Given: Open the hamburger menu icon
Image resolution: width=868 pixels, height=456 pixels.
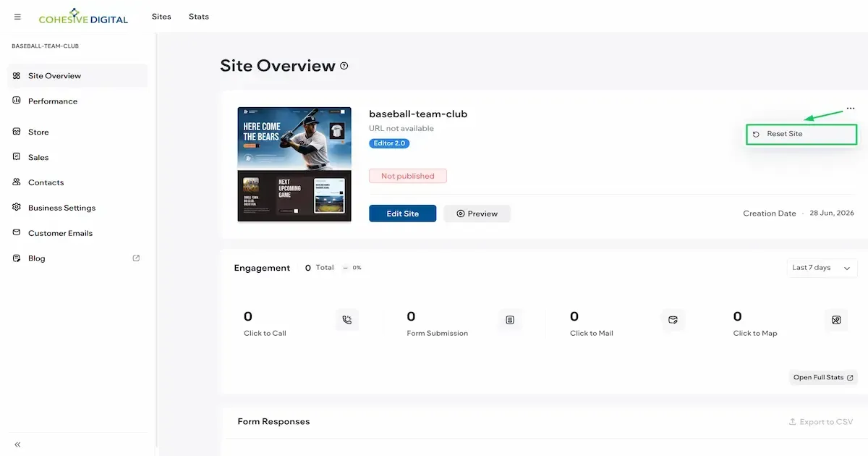Looking at the screenshot, I should (17, 17).
